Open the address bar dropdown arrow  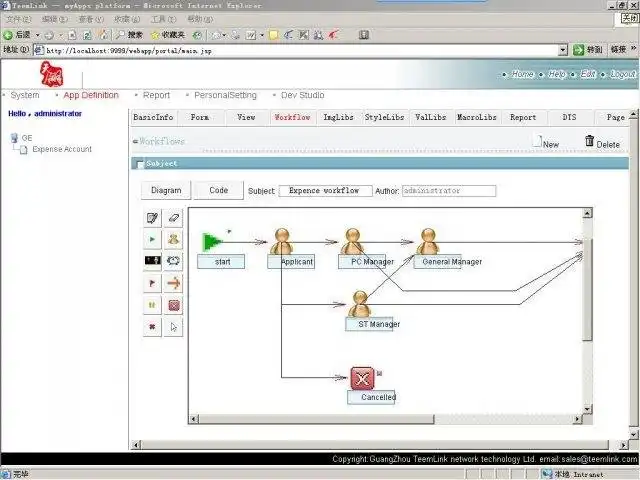click(563, 50)
